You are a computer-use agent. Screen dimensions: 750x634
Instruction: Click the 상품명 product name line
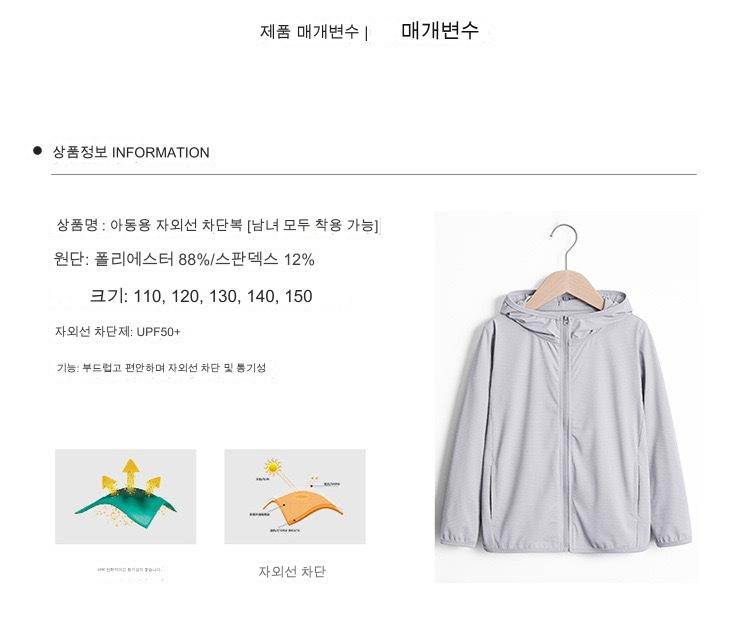218,225
